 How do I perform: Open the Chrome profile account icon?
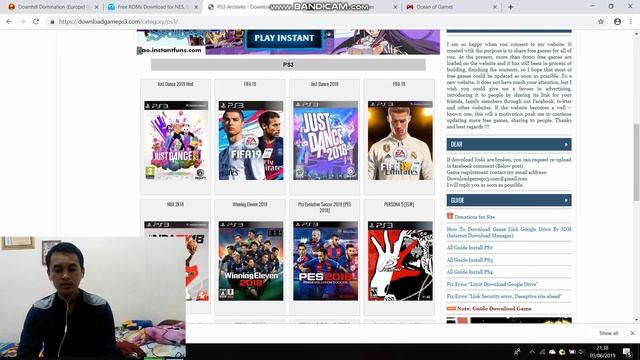(617, 22)
